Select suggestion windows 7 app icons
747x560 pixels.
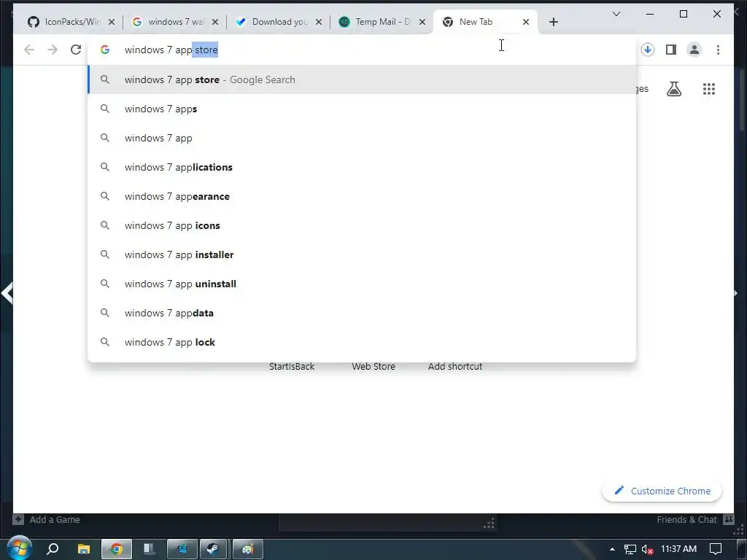point(362,225)
